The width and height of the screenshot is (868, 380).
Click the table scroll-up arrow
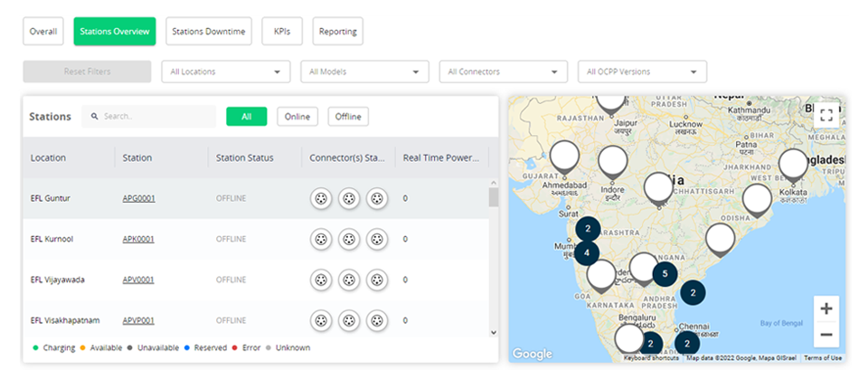coord(494,183)
